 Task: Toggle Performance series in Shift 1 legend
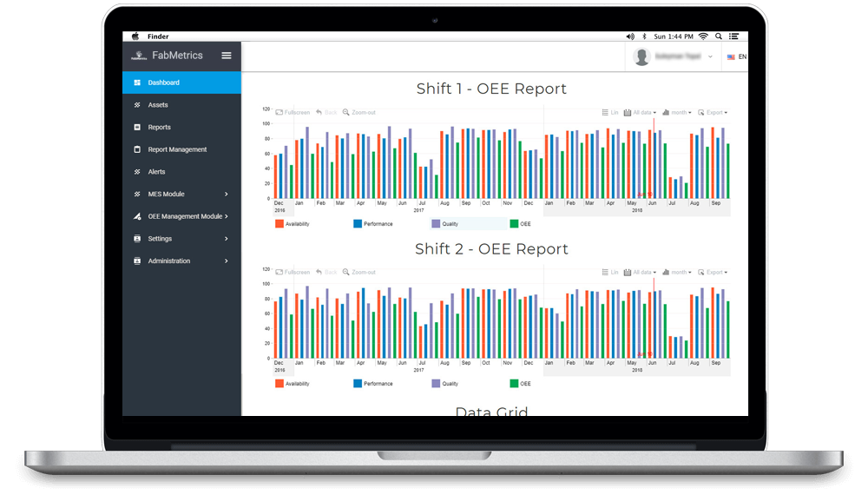click(358, 224)
